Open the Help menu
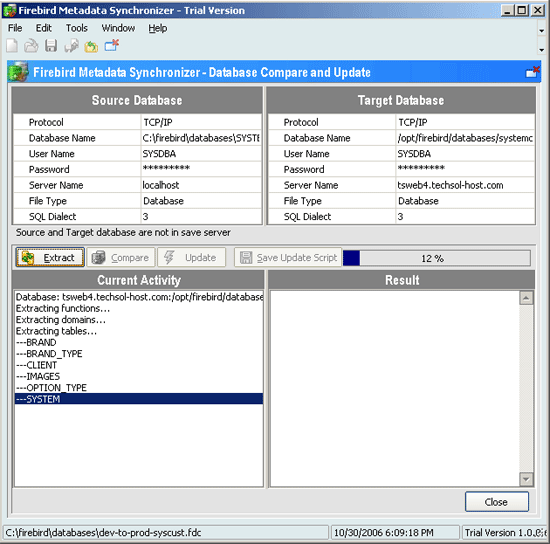This screenshot has height=544, width=550. [157, 28]
